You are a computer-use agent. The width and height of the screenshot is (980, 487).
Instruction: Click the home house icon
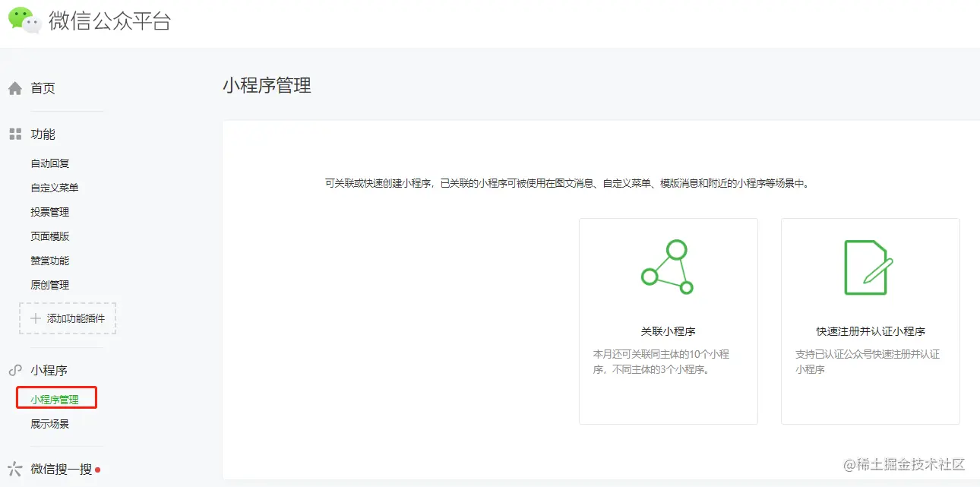click(15, 89)
